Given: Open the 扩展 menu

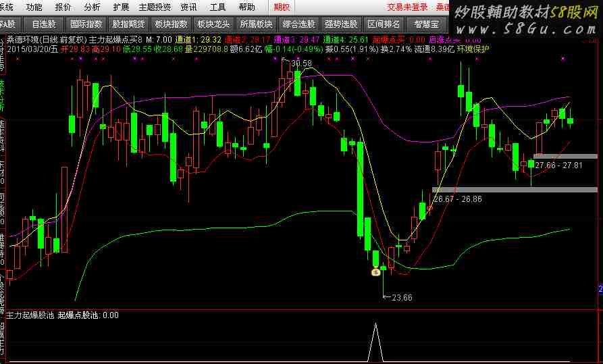Looking at the screenshot, I should click(x=121, y=7).
